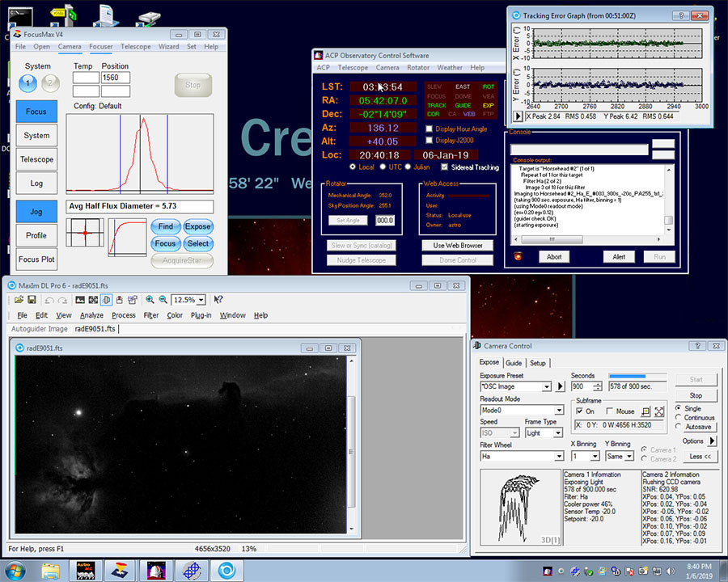Switch to the Setup tab in Camera Control
The width and height of the screenshot is (728, 582).
click(538, 363)
